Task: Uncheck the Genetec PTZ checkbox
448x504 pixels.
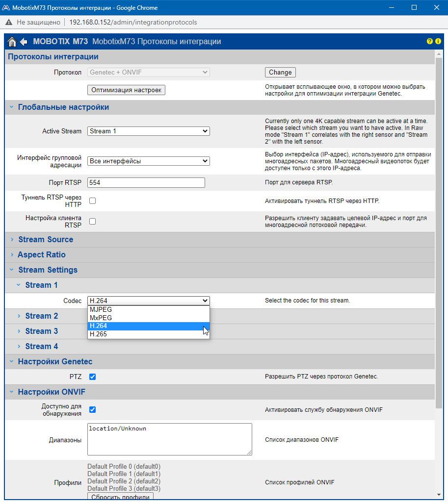Action: (93, 377)
